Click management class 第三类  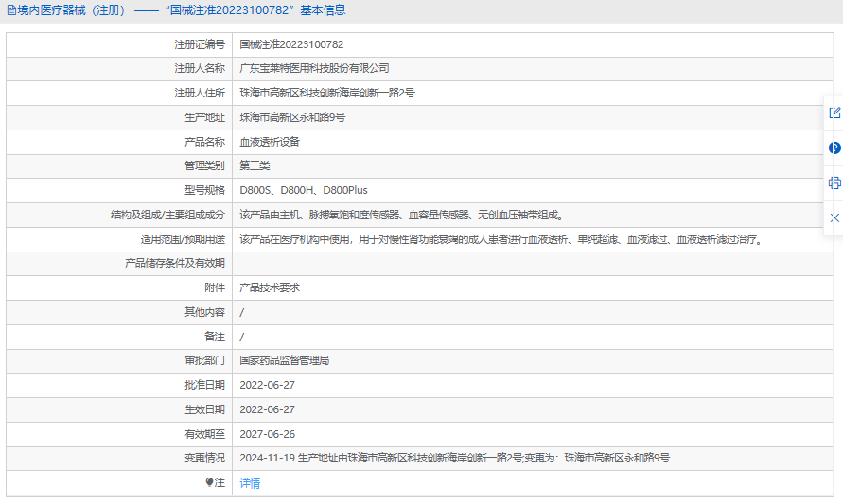click(x=255, y=165)
